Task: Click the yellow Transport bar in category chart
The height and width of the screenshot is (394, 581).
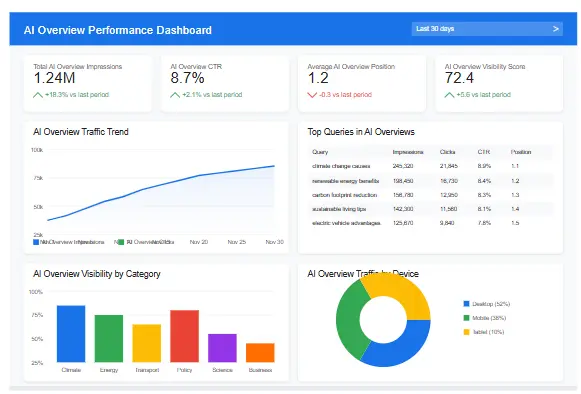Action: (x=147, y=343)
